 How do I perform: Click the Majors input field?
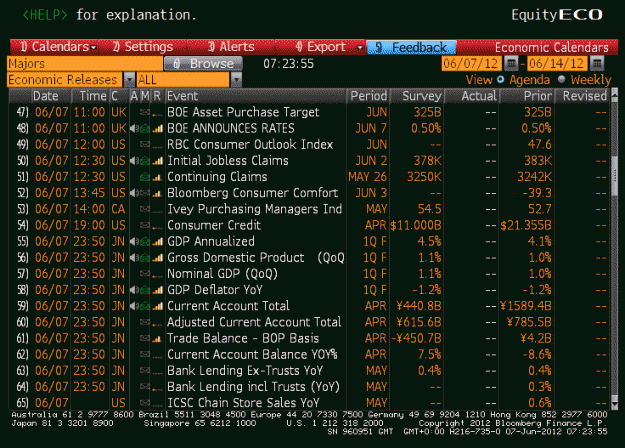point(85,64)
